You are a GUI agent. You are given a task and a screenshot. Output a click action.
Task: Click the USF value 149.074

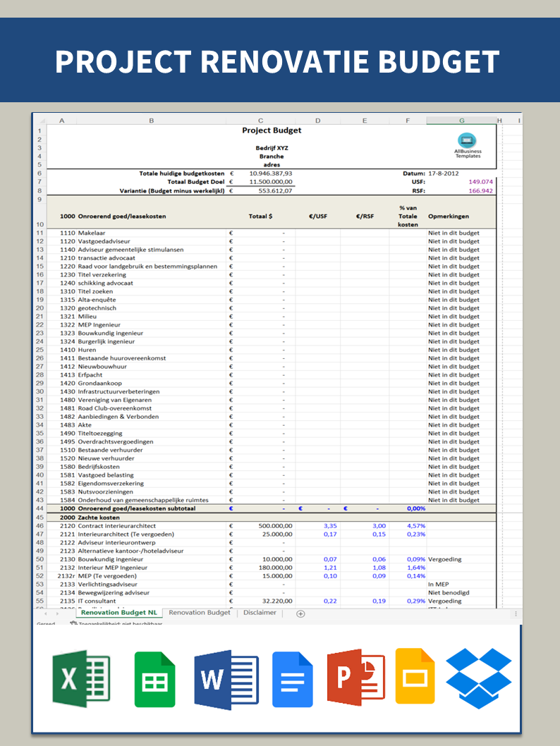pyautogui.click(x=480, y=182)
